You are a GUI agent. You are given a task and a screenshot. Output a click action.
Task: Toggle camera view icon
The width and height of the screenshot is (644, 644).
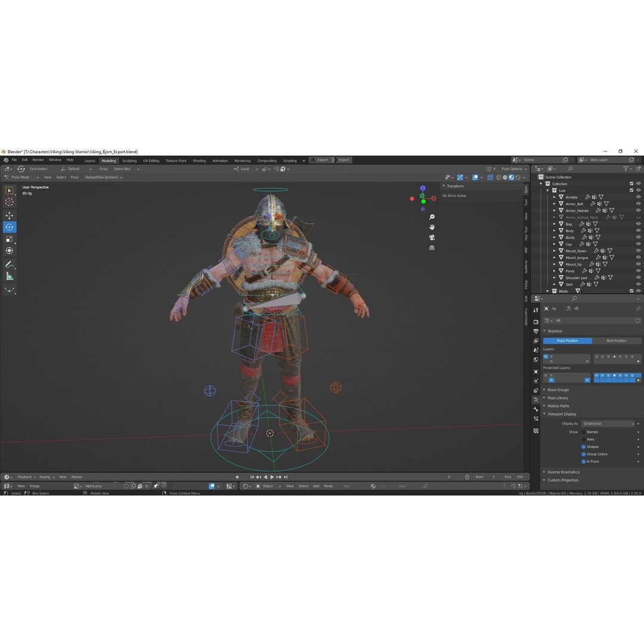click(x=432, y=237)
